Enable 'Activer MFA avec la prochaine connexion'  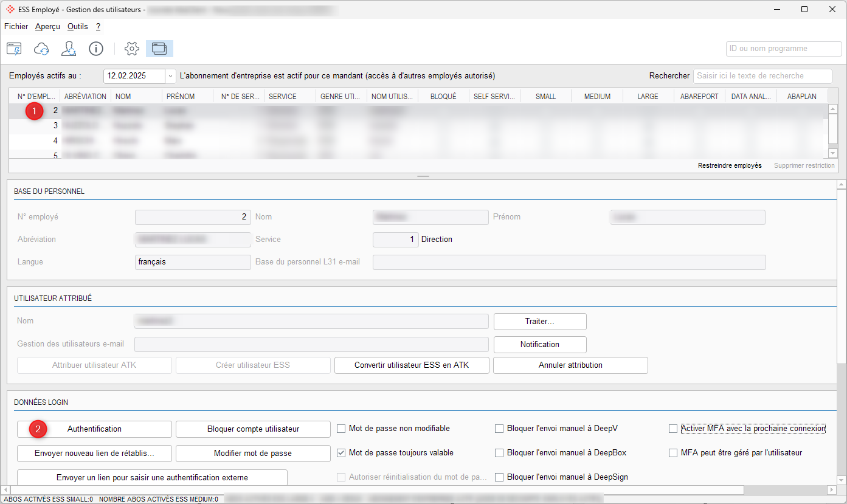point(673,429)
